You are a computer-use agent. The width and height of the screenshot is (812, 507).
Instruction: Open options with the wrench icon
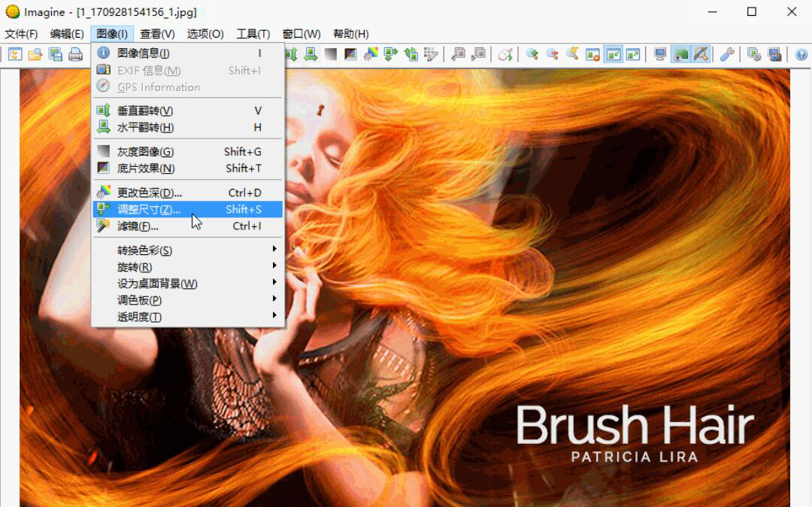coord(727,54)
